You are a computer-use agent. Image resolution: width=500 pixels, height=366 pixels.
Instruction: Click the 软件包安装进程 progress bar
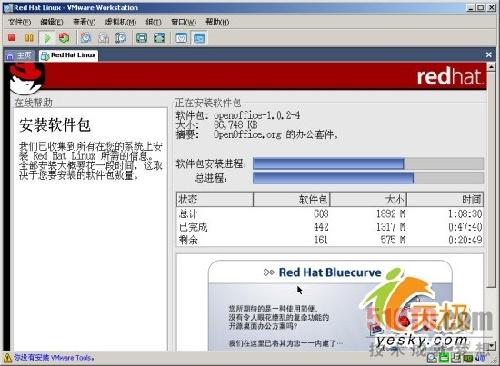click(368, 164)
